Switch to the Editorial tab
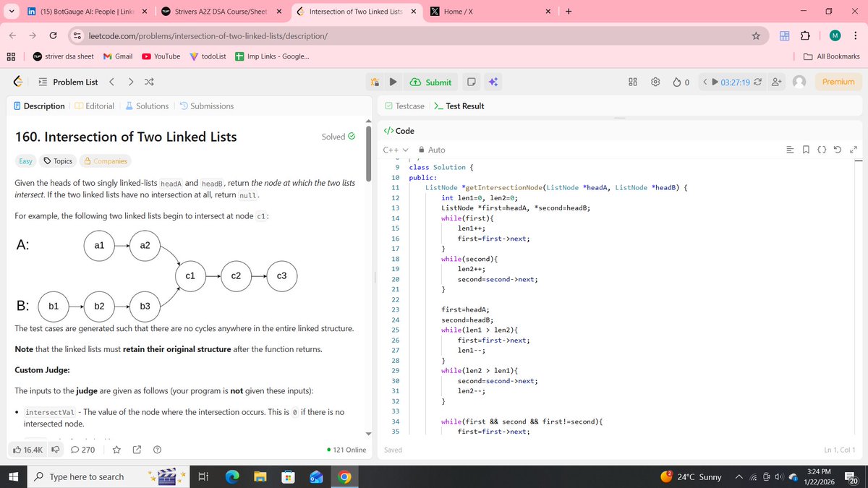 pyautogui.click(x=94, y=106)
